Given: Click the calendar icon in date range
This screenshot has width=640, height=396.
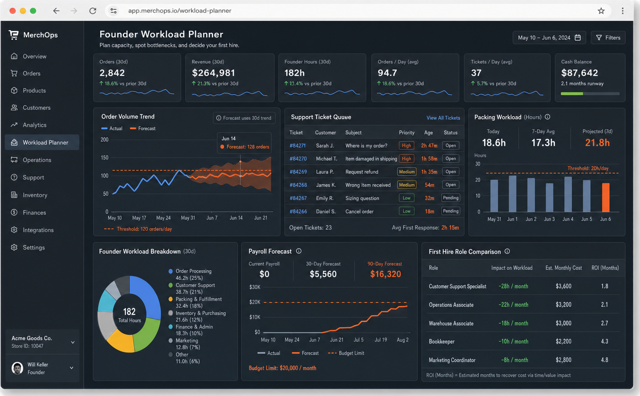Looking at the screenshot, I should pos(578,38).
